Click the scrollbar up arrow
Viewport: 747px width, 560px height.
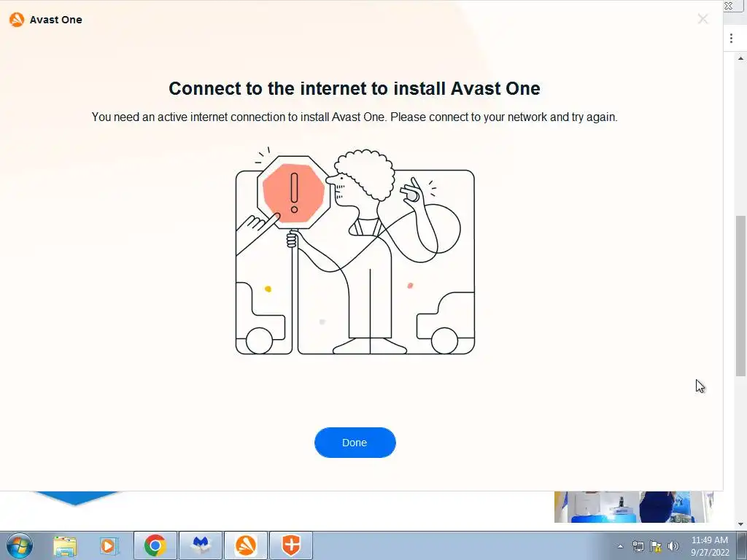741,58
